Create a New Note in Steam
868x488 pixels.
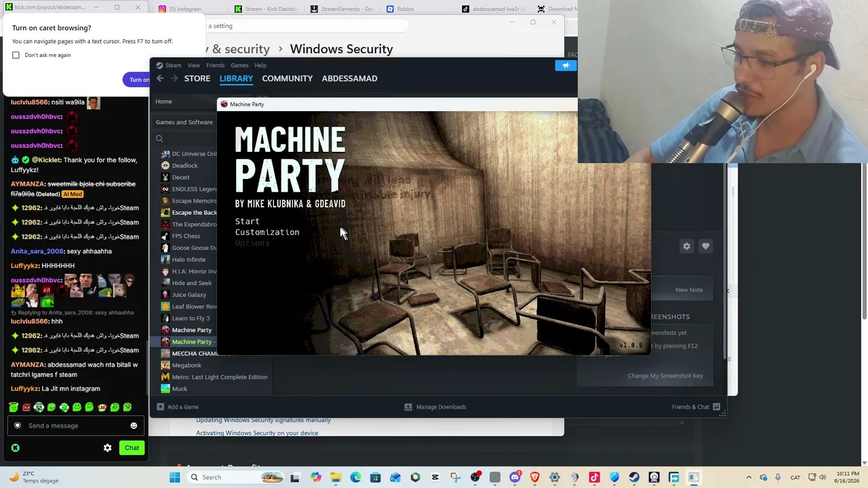[x=689, y=290]
